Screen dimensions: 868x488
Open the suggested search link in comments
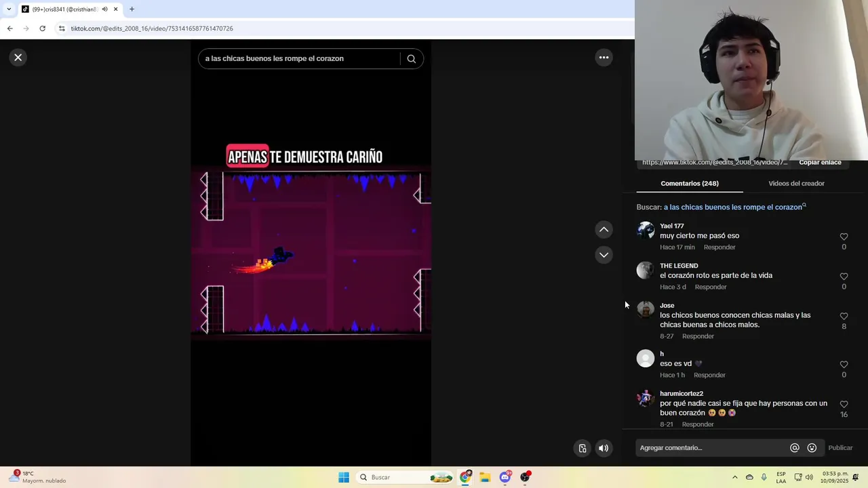(x=734, y=207)
